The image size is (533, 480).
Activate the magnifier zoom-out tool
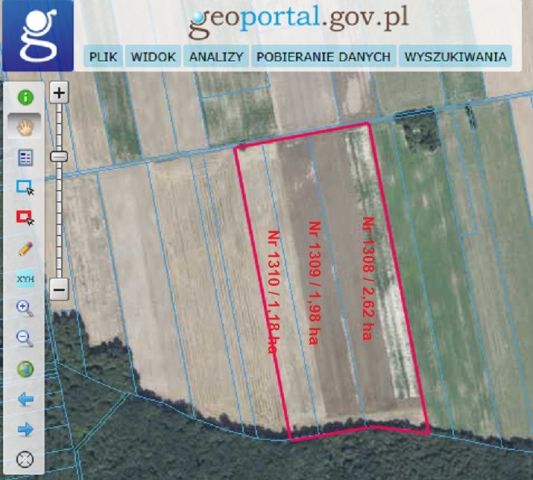coord(25,339)
